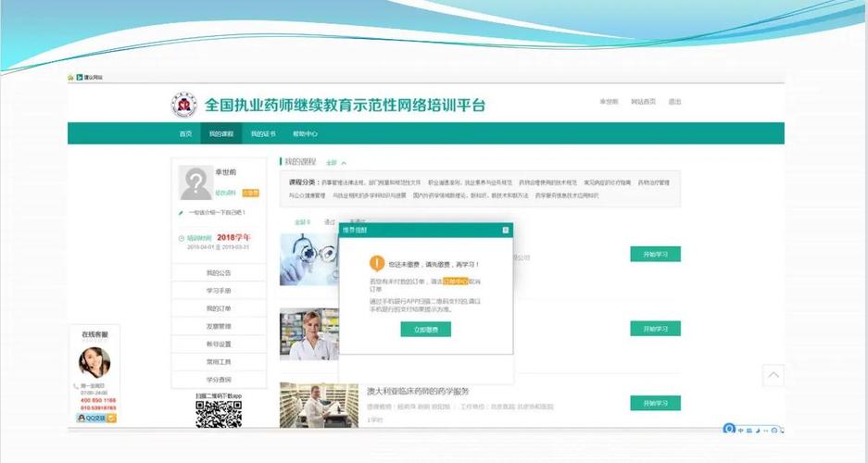868x463 pixels.
Task: Click the home icon in the top-left bar
Action: tap(70, 78)
